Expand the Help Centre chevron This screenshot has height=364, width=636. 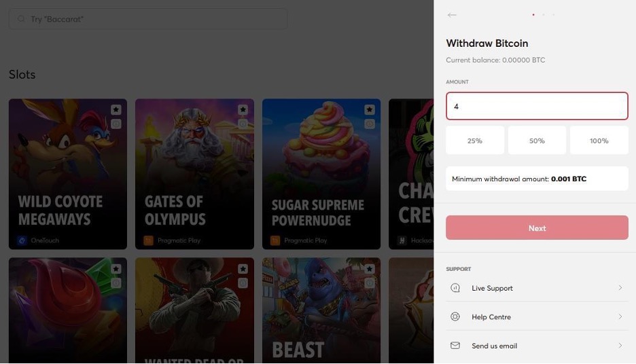pos(620,316)
